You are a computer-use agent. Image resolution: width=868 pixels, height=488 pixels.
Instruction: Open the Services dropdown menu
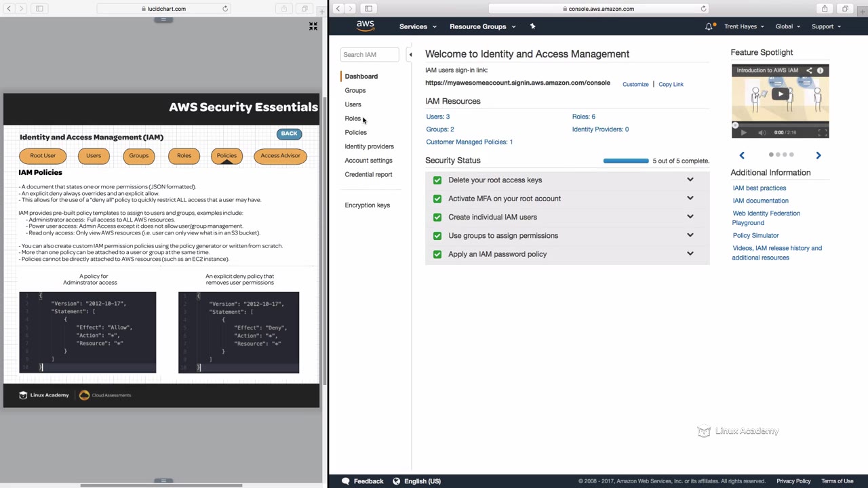418,26
